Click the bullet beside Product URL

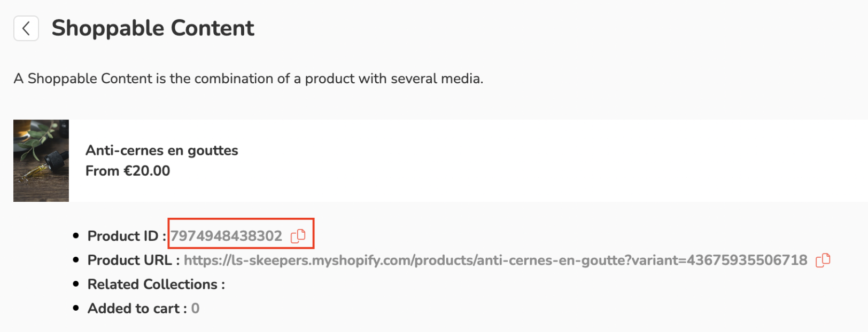point(76,260)
